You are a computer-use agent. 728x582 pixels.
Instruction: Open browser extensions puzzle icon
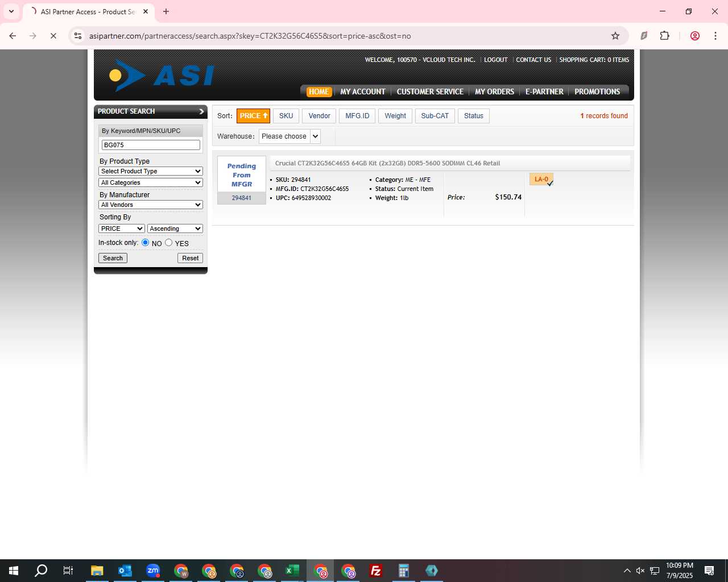[664, 36]
